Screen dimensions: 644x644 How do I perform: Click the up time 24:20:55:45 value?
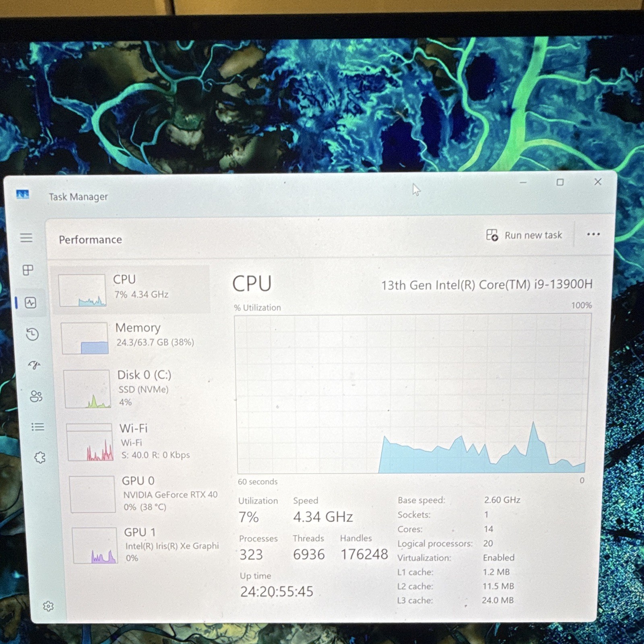click(x=277, y=591)
